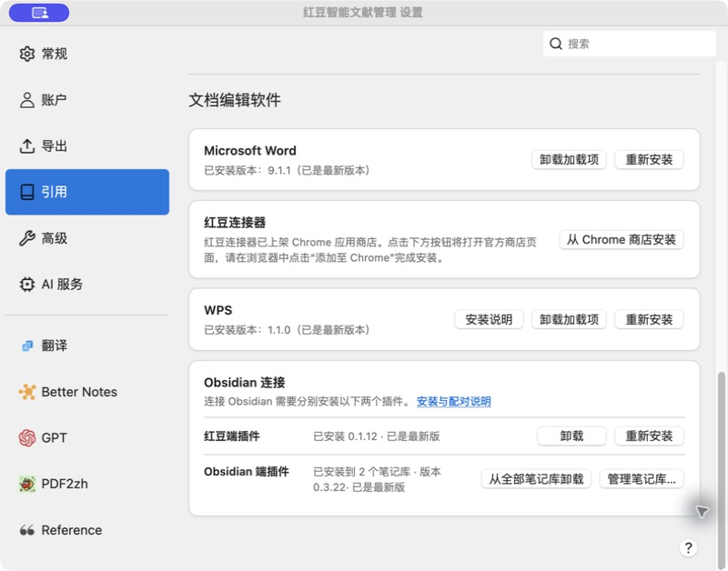Click the question mark help button
728x571 pixels.
coord(688,547)
